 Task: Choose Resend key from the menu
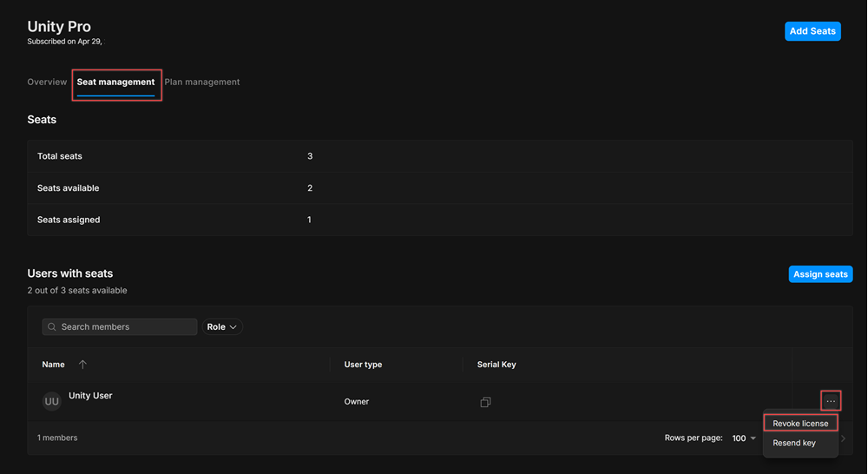(x=794, y=443)
